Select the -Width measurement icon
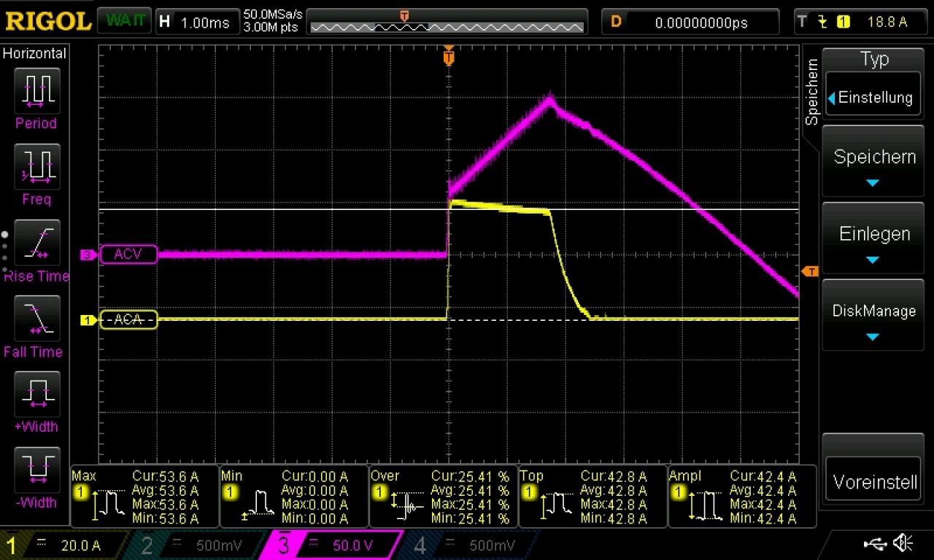 pyautogui.click(x=36, y=470)
